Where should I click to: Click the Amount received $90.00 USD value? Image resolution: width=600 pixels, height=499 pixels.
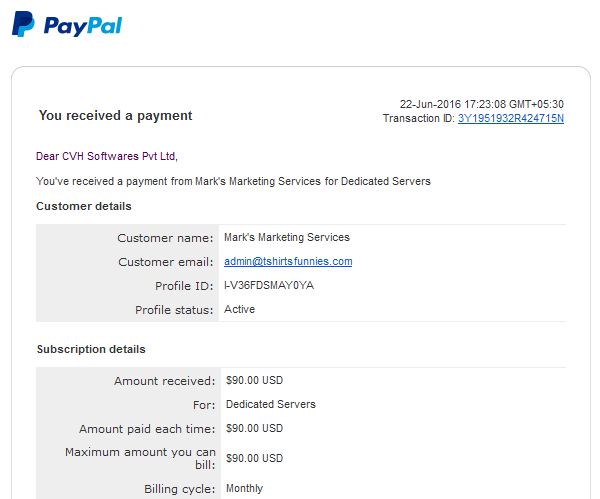[254, 380]
